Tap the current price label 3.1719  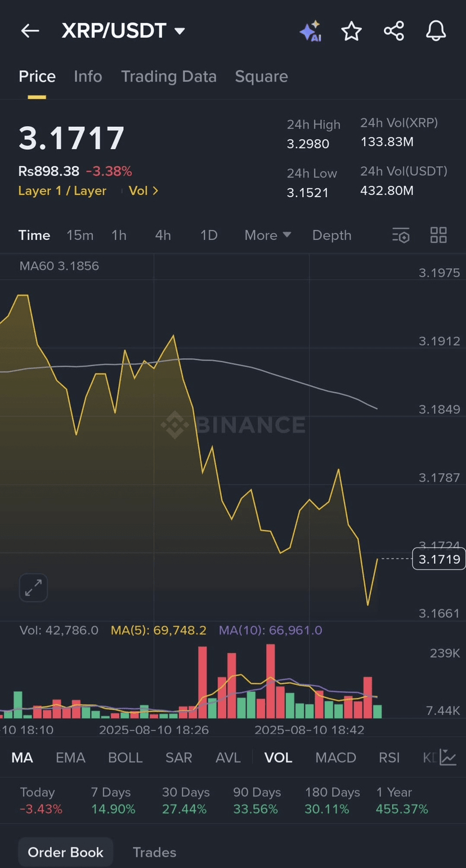tap(438, 559)
